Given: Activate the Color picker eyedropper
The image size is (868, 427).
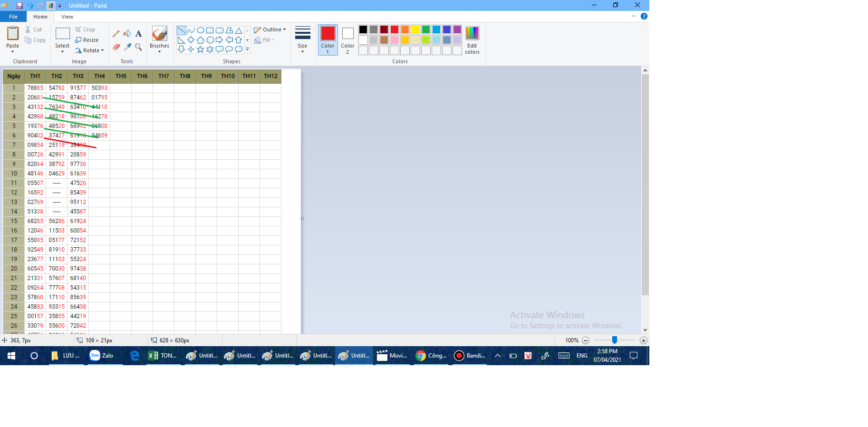Looking at the screenshot, I should pyautogui.click(x=127, y=47).
